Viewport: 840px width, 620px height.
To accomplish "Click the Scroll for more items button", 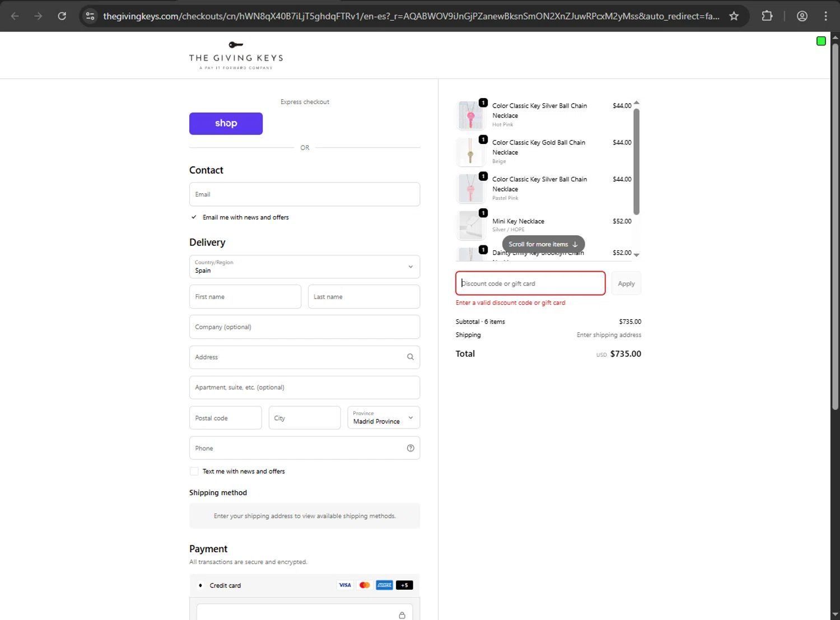I will click(x=543, y=244).
